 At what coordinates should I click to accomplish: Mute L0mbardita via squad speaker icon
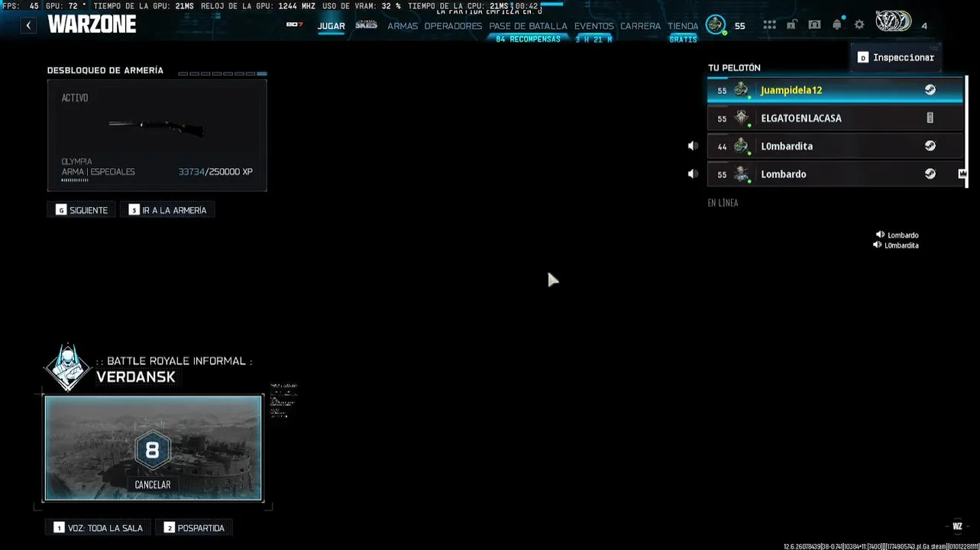click(693, 146)
